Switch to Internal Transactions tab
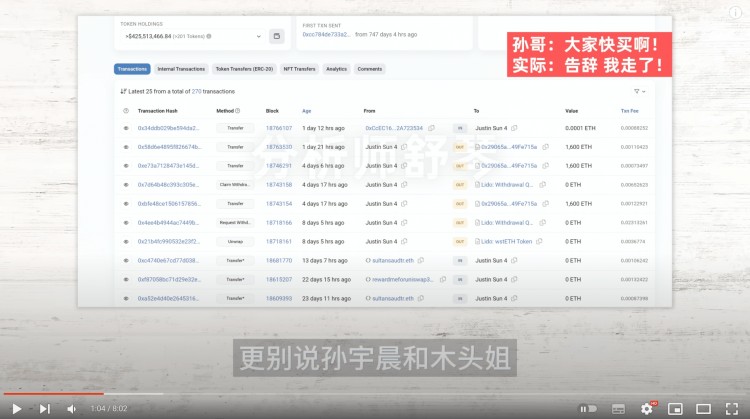Screen dimensions: 750x419 click(181, 69)
